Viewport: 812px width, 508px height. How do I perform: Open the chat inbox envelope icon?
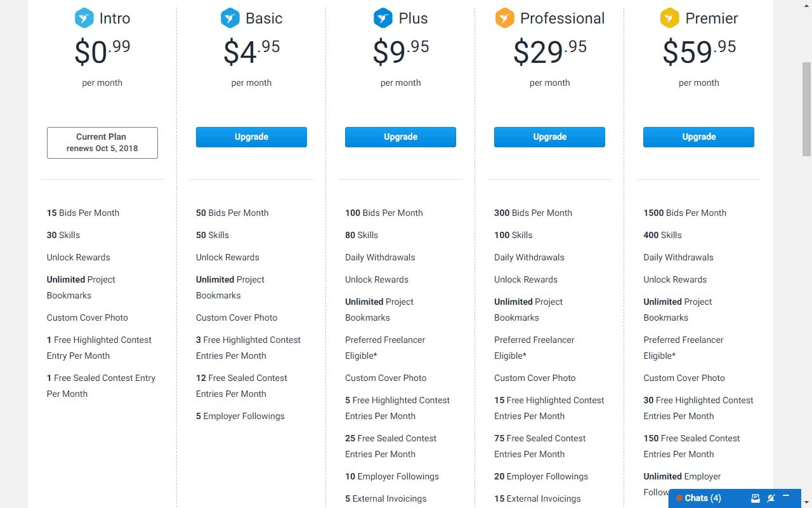tap(756, 498)
